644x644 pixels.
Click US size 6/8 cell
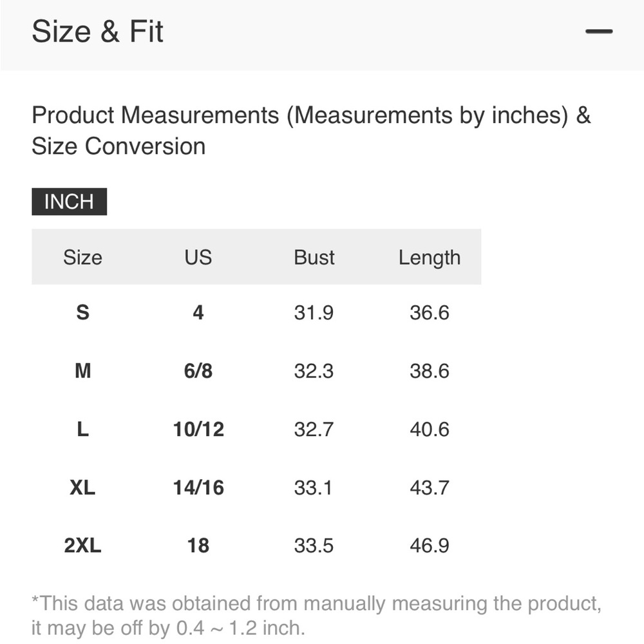tap(198, 371)
